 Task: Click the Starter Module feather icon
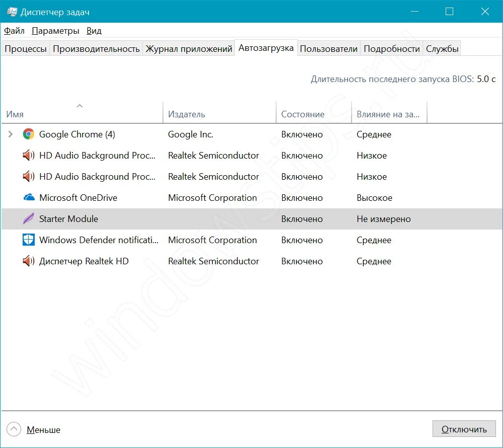coord(29,219)
